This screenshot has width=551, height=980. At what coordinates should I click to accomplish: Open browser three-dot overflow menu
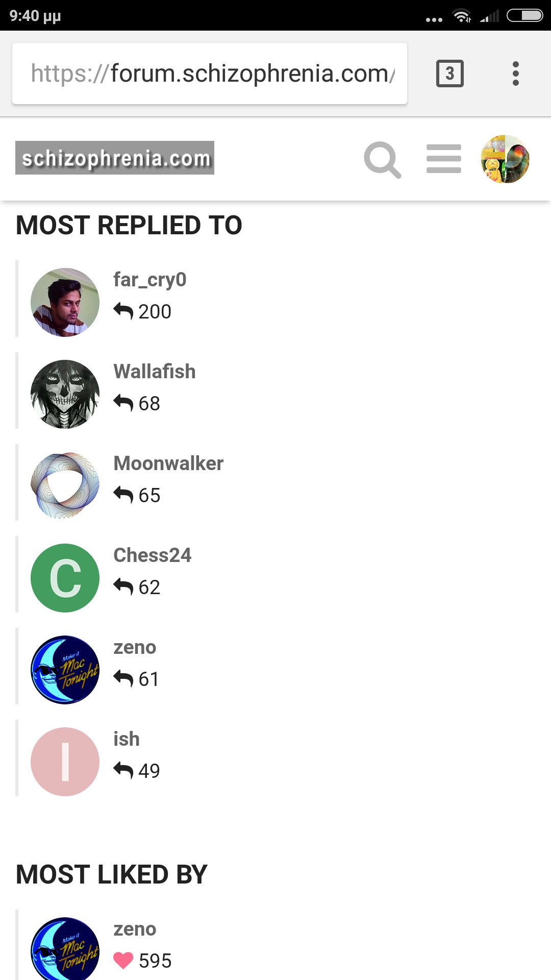click(x=516, y=73)
